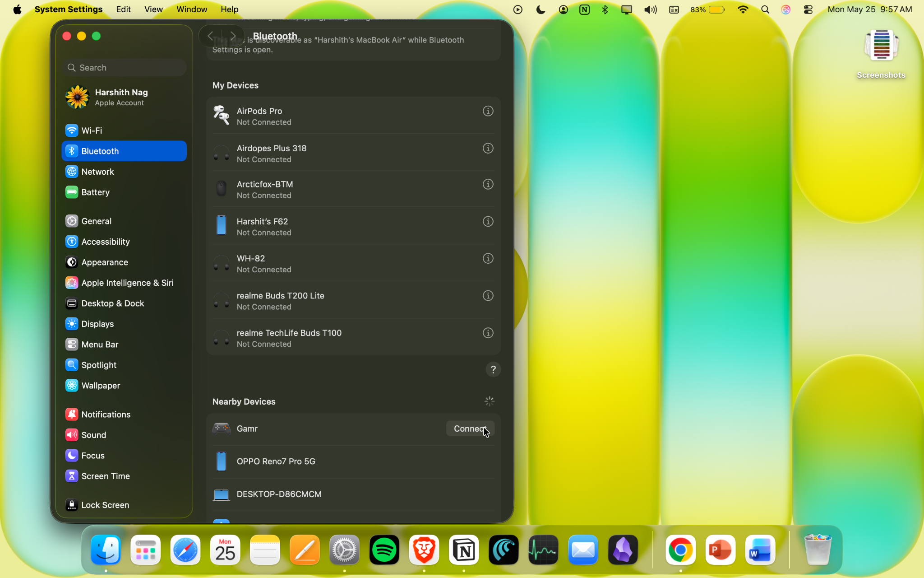
Task: Open Safari from the Dock
Action: click(185, 550)
